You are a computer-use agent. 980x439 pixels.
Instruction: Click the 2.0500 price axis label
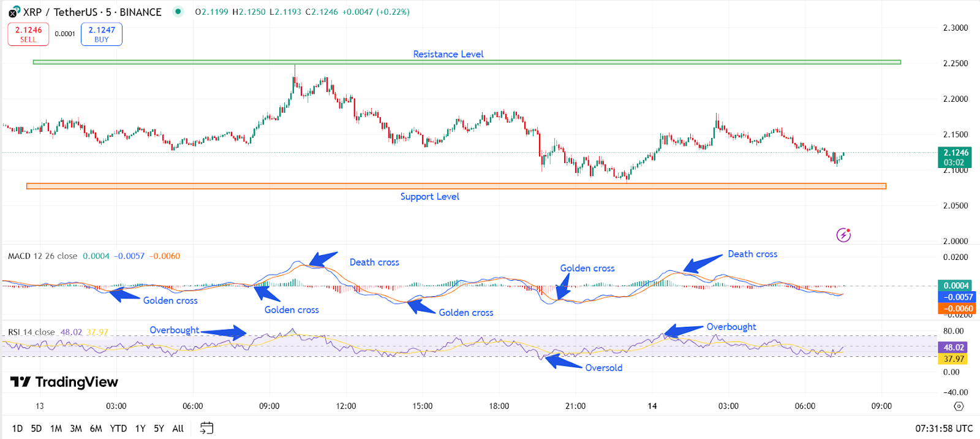click(x=956, y=205)
